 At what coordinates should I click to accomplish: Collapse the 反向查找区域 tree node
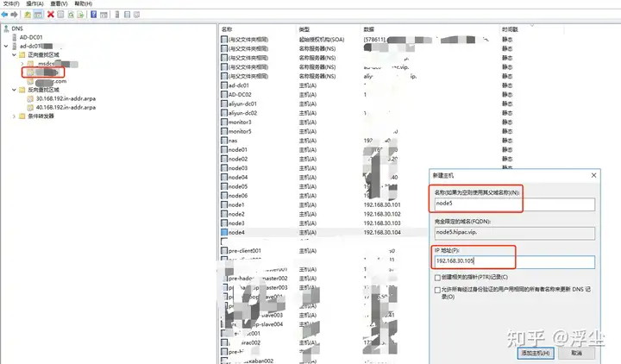pos(14,90)
